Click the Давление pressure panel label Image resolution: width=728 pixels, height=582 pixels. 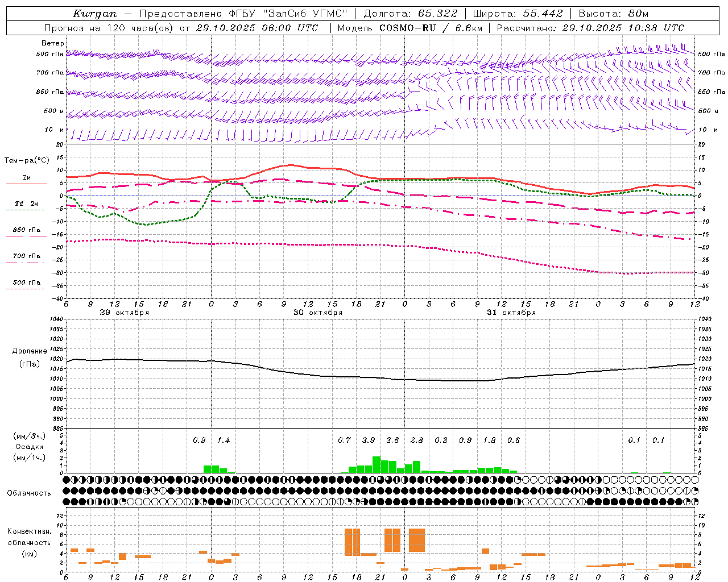(x=30, y=351)
